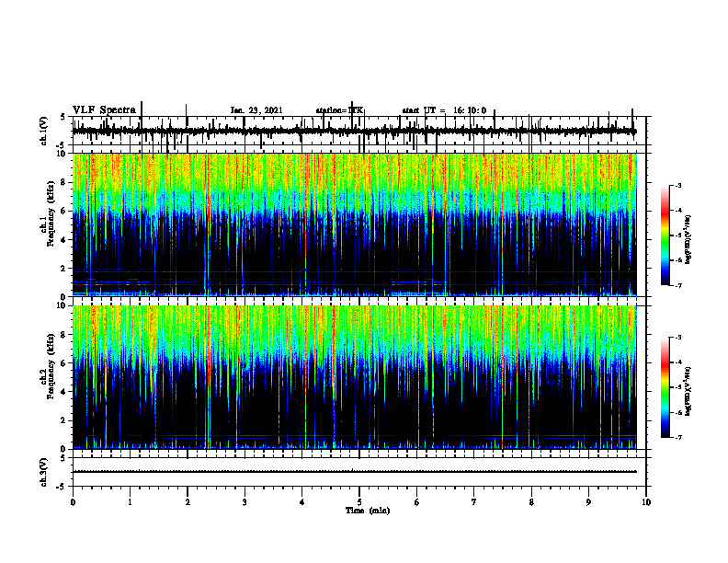This screenshot has width=728, height=563.
Task: Click the "station=ITK" header label
Action: 339,110
